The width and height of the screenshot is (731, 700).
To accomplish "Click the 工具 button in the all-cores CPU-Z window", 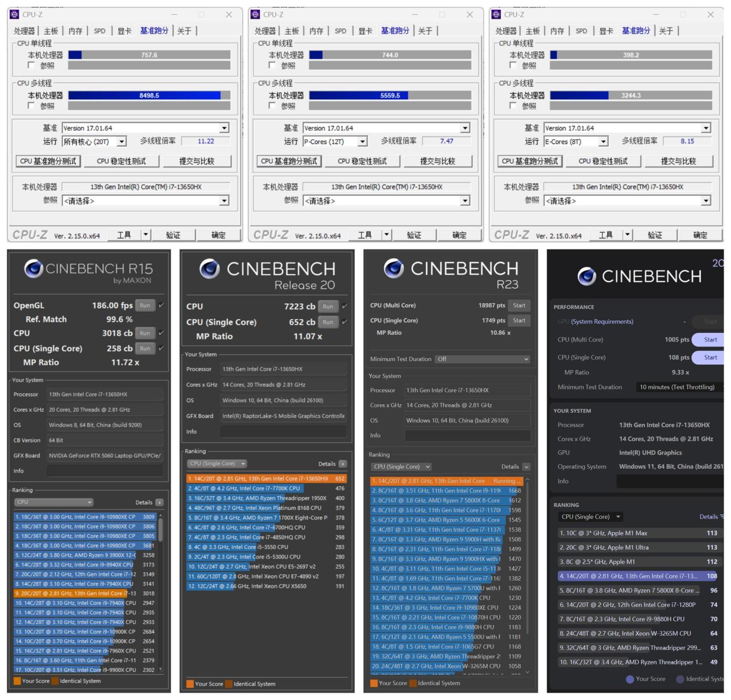I will [124, 234].
